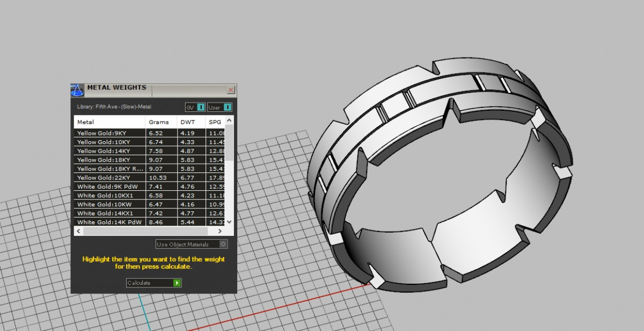Close the Metal Weights panel
The image size is (644, 331).
pyautogui.click(x=231, y=90)
